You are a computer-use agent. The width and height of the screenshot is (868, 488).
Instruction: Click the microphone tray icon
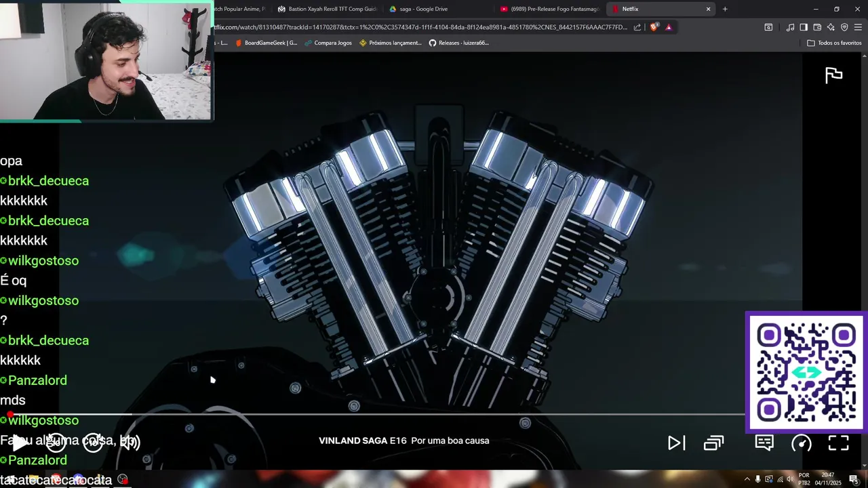(x=758, y=479)
